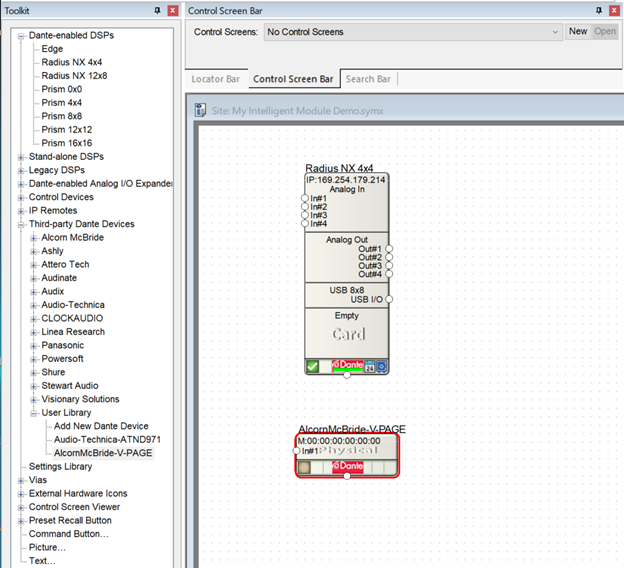Viewport: 624px width, 568px height.
Task: Click the In#2 input node on Radius NX
Action: pos(305,206)
